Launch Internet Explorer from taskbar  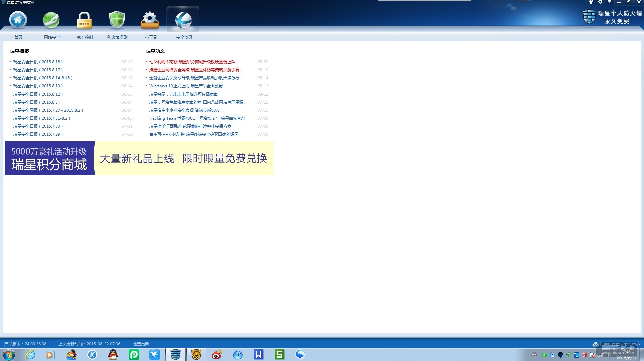pyautogui.click(x=30, y=355)
